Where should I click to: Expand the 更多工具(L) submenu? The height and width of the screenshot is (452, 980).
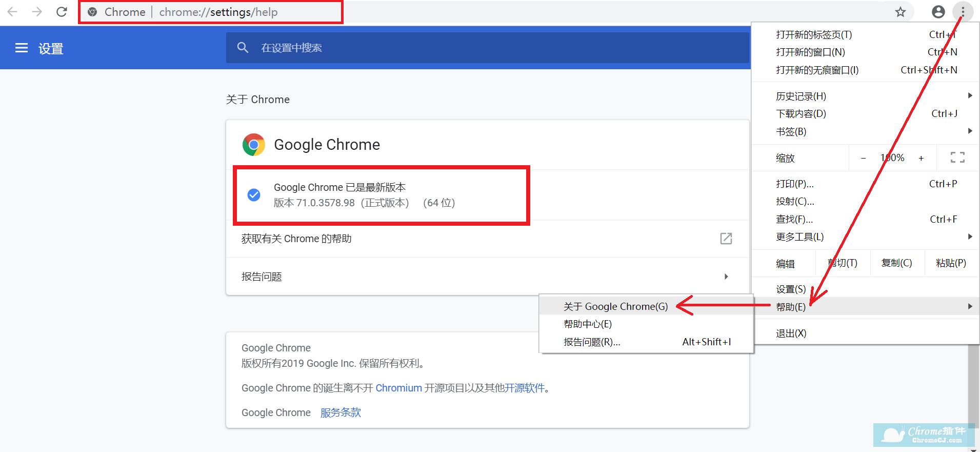coord(969,237)
